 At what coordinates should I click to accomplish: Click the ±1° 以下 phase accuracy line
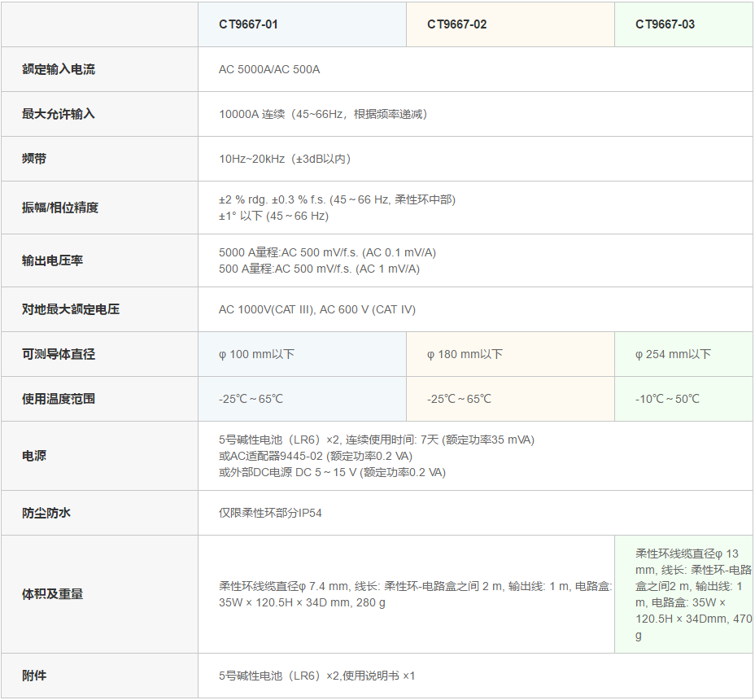(x=273, y=216)
